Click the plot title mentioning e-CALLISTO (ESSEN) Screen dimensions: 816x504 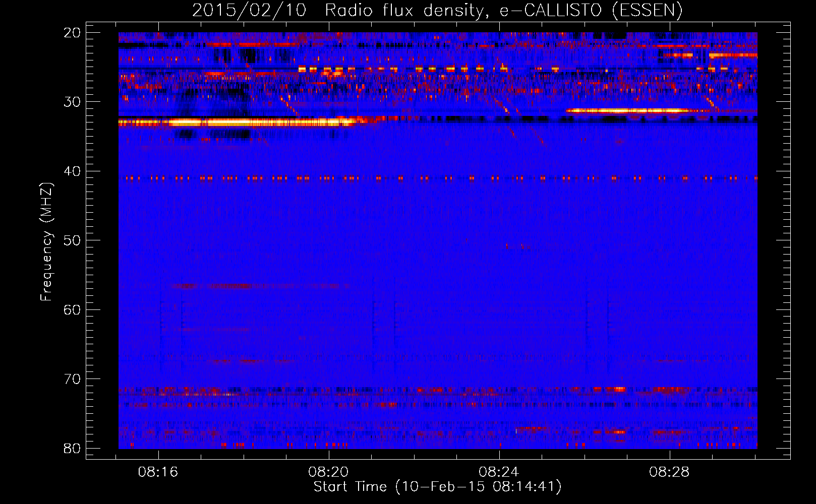pyautogui.click(x=437, y=11)
